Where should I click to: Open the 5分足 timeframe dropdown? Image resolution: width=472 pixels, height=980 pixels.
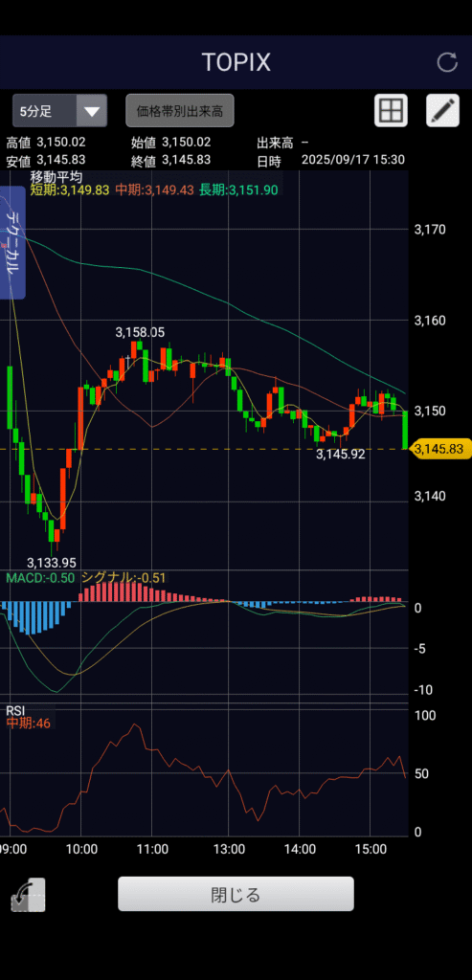[59, 111]
